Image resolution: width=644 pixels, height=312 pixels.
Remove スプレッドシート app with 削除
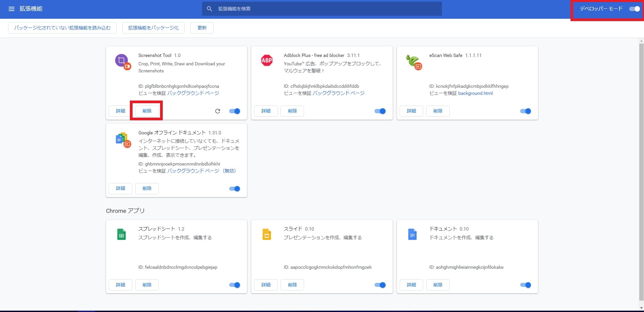[x=147, y=285]
